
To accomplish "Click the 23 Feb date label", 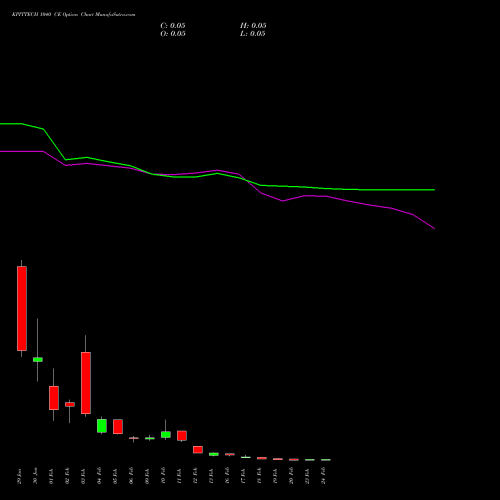I will (308, 476).
